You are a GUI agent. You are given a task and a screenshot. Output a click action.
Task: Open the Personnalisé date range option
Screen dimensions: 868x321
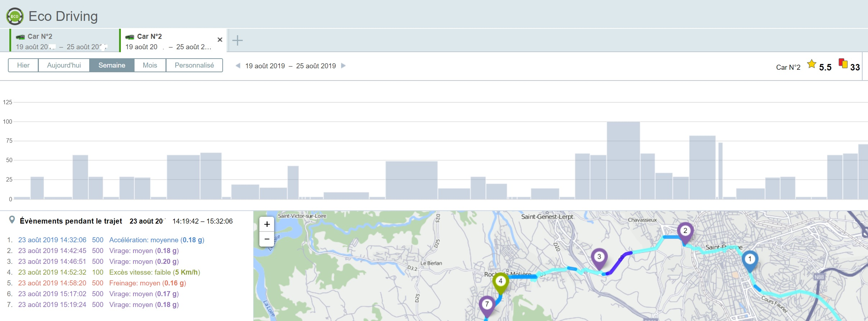[194, 65]
